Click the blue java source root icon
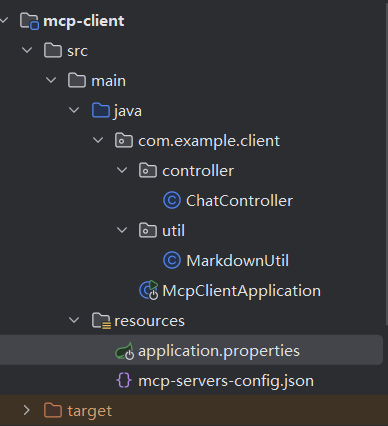This screenshot has width=388, height=426. click(x=101, y=111)
